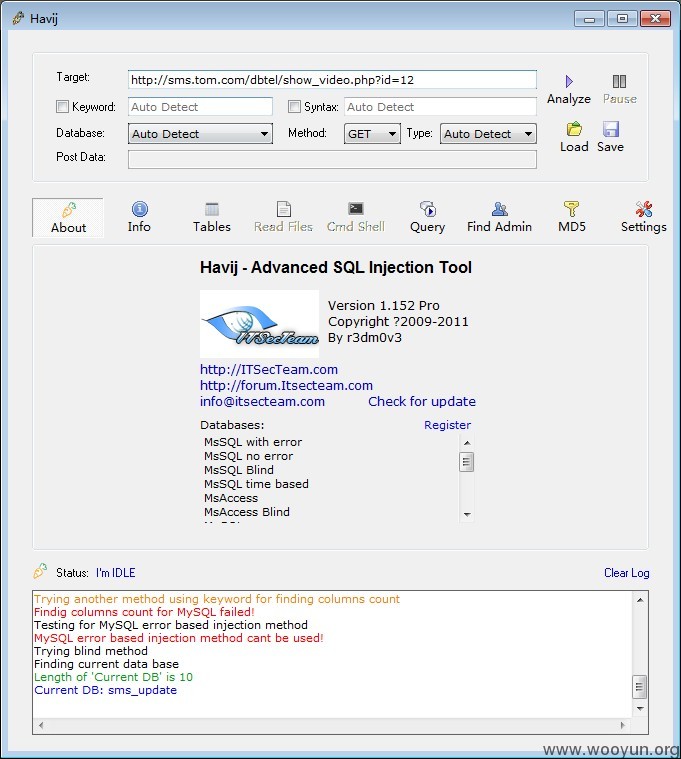Click log line 'Length of Current DB is 10'

[x=113, y=677]
